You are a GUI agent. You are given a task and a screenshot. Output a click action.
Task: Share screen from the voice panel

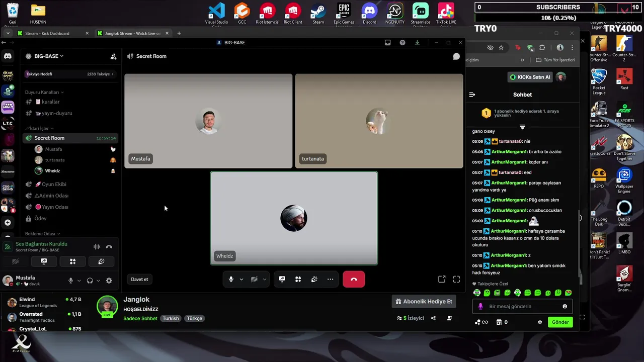pyautogui.click(x=44, y=261)
